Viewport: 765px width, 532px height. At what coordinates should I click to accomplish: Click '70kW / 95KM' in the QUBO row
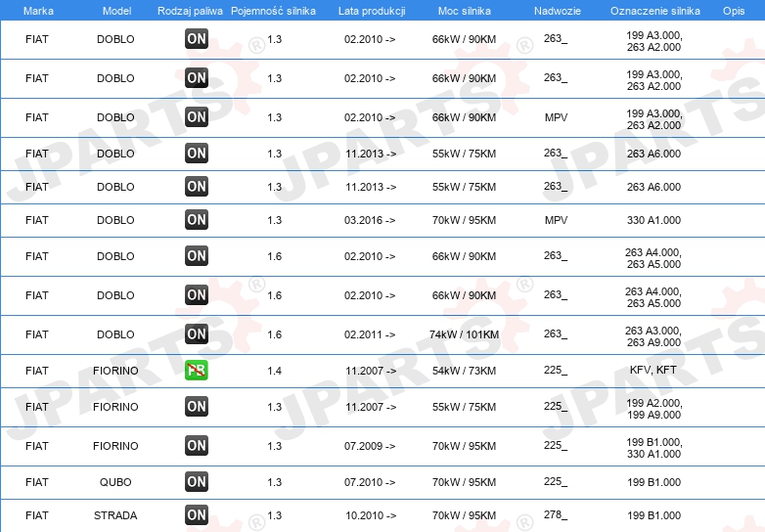464,482
